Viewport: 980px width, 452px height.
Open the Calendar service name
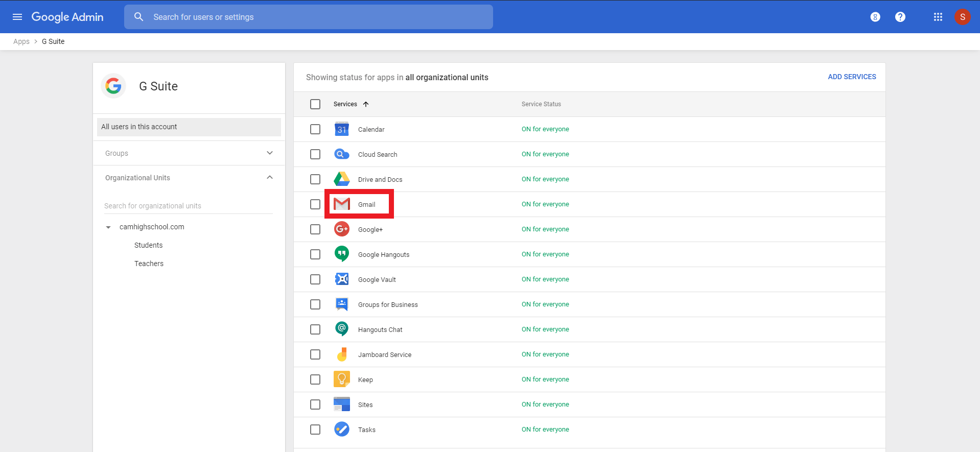(371, 129)
